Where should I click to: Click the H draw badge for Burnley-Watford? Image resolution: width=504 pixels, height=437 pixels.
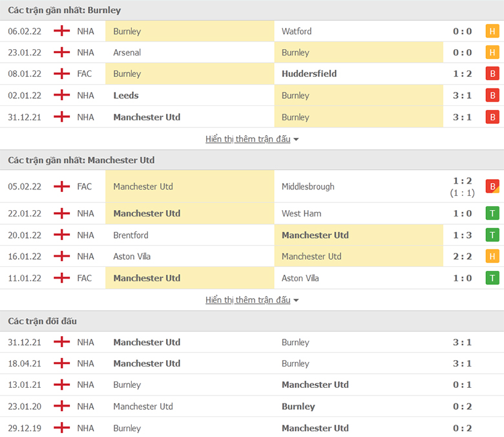click(x=492, y=31)
